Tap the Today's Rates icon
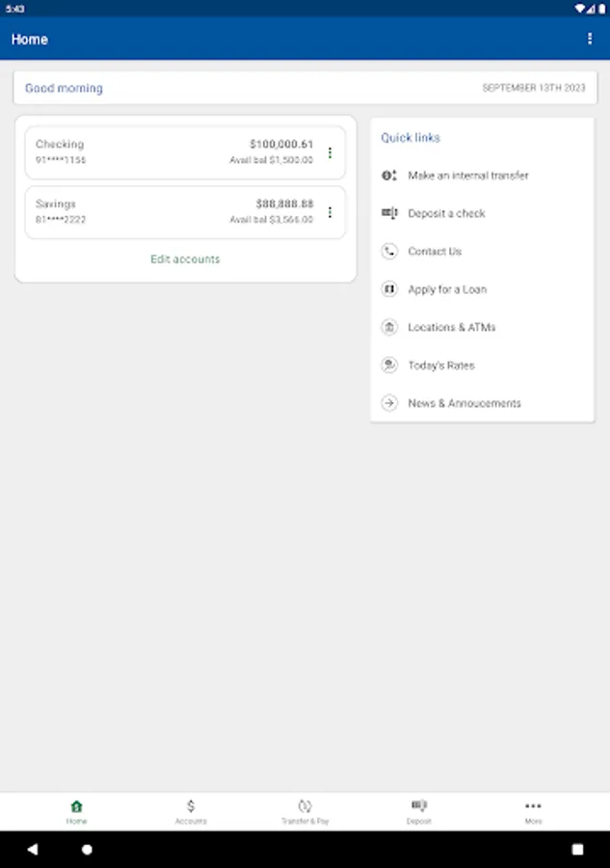The height and width of the screenshot is (868, 610). (389, 366)
